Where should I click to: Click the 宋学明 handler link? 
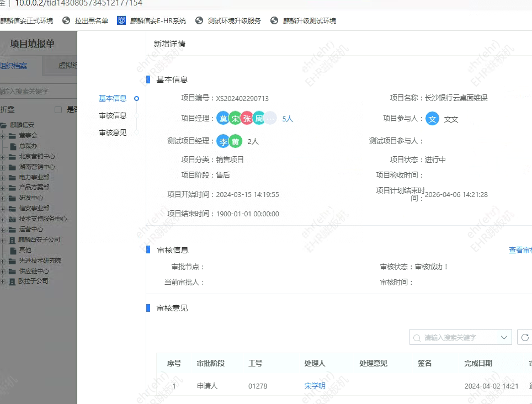315,386
